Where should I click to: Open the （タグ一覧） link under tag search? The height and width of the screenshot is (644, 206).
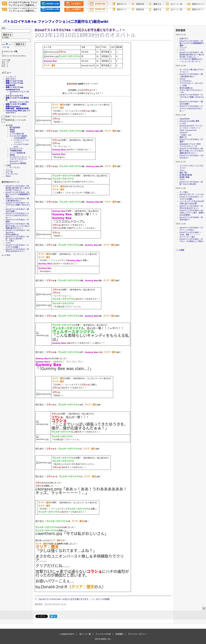pyautogui.click(x=6, y=47)
